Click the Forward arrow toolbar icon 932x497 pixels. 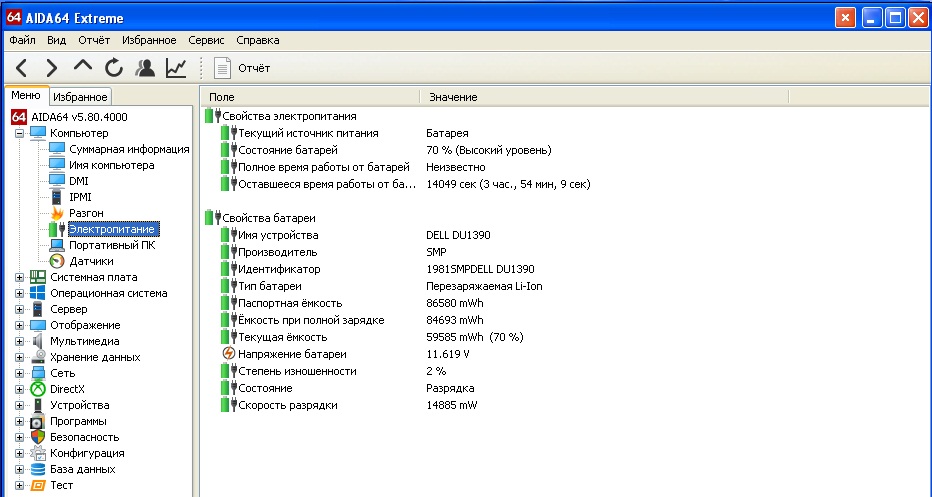(x=52, y=68)
